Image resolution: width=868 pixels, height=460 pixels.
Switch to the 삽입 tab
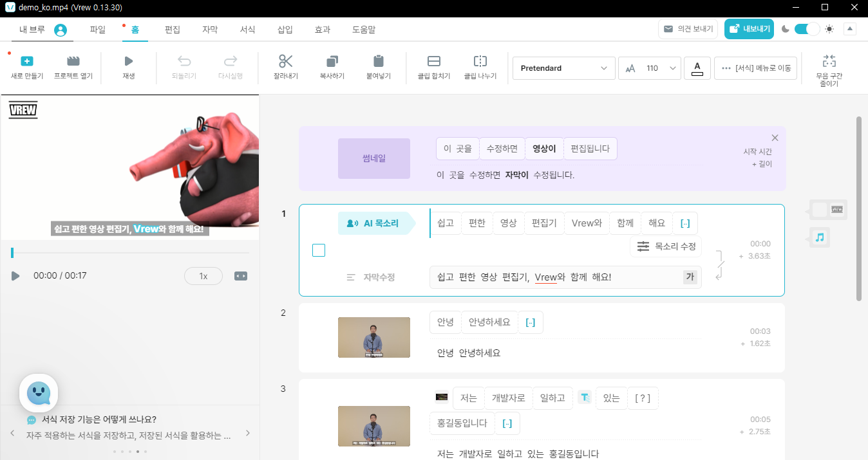point(285,30)
